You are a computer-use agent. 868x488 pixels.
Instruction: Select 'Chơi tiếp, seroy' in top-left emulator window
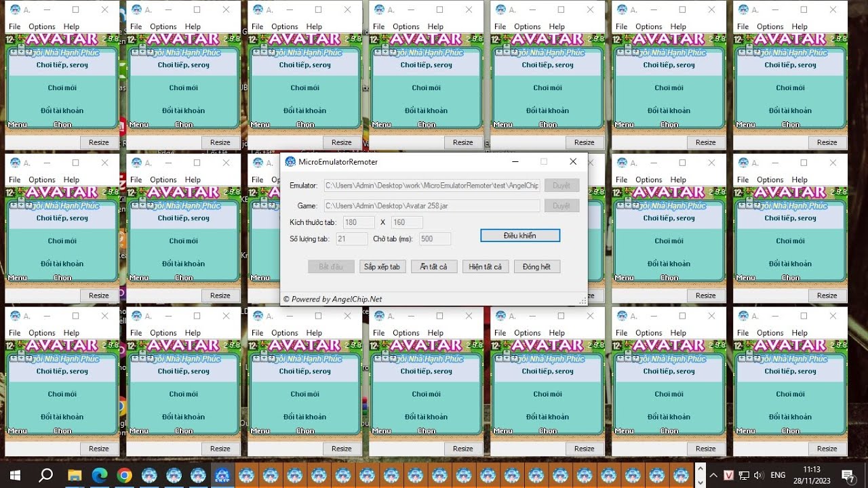pyautogui.click(x=62, y=65)
